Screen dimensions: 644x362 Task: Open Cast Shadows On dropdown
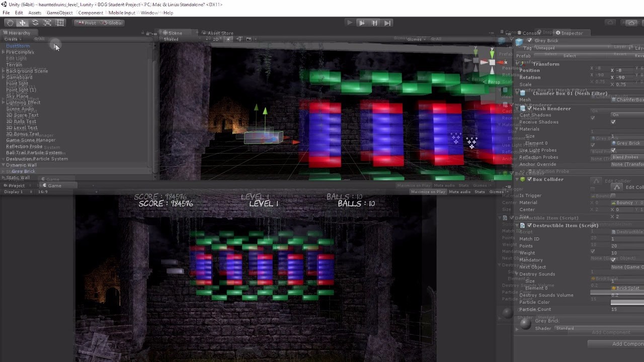click(x=627, y=115)
